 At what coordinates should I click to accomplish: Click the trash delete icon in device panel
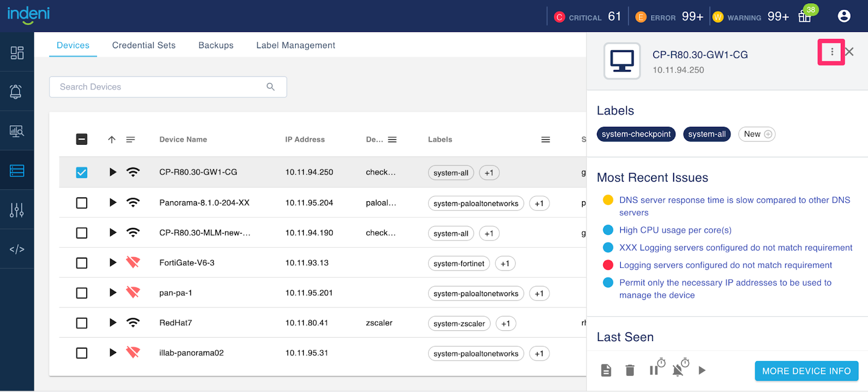click(630, 370)
